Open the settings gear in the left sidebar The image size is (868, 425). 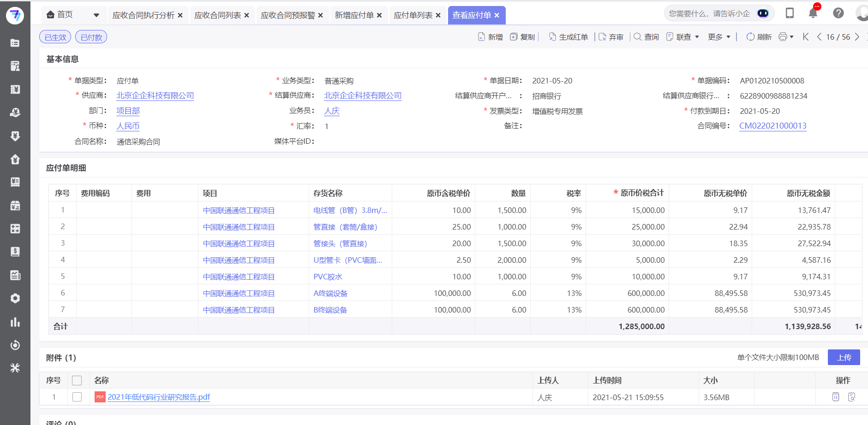15,298
